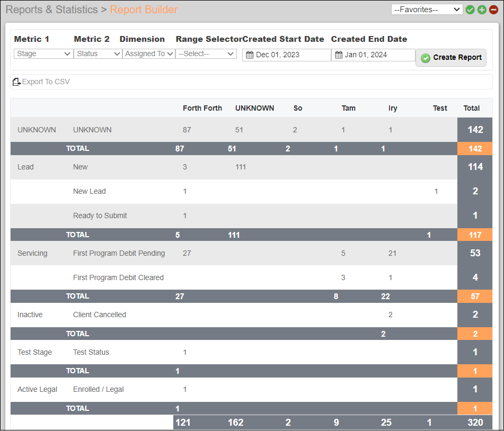Screen dimensions: 504x431
Task: Click the Servicing stage row label
Action: tap(32, 254)
